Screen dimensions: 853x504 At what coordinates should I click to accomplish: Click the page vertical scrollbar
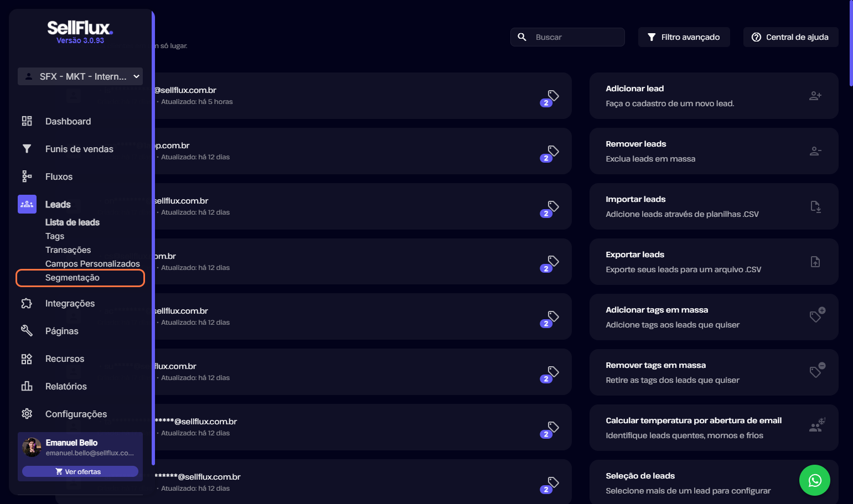[851, 43]
